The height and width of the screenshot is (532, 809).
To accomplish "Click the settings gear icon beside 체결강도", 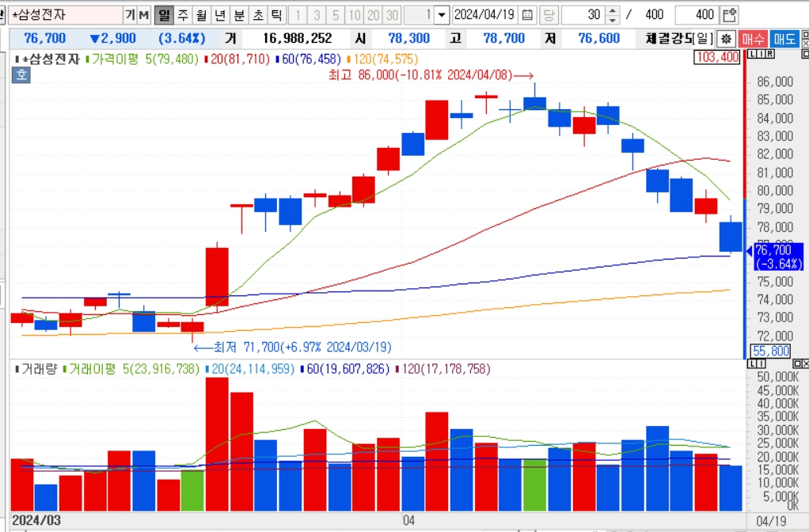I will (x=726, y=39).
